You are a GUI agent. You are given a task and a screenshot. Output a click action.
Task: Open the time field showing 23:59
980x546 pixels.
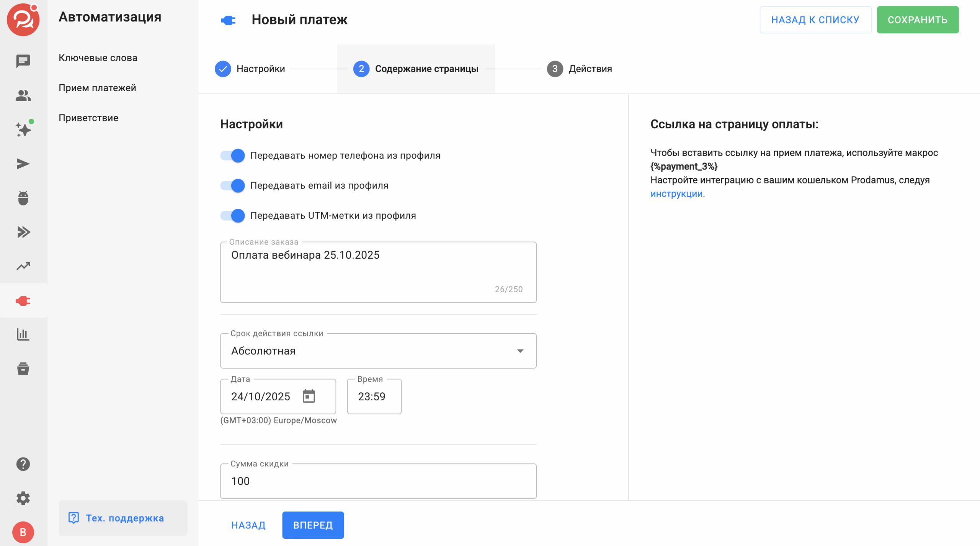click(374, 397)
